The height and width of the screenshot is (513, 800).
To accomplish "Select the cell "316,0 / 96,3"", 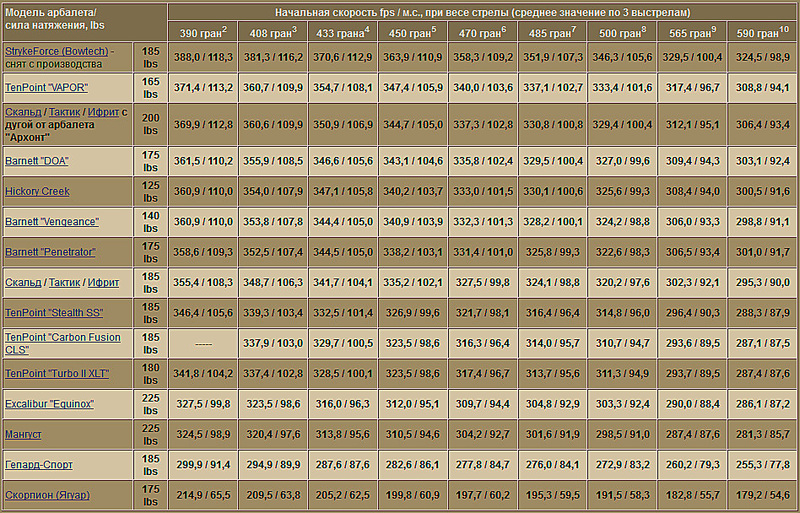I will [x=343, y=404].
